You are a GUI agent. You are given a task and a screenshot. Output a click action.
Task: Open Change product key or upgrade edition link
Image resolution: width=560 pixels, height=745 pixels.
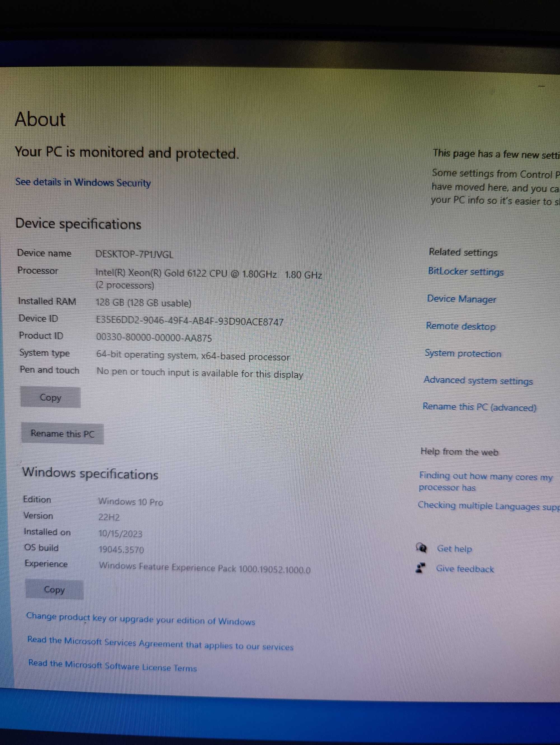(141, 619)
